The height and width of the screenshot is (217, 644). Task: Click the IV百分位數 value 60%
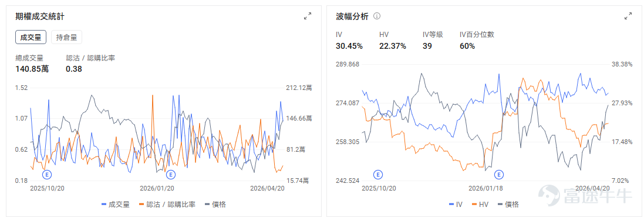pyautogui.click(x=467, y=46)
